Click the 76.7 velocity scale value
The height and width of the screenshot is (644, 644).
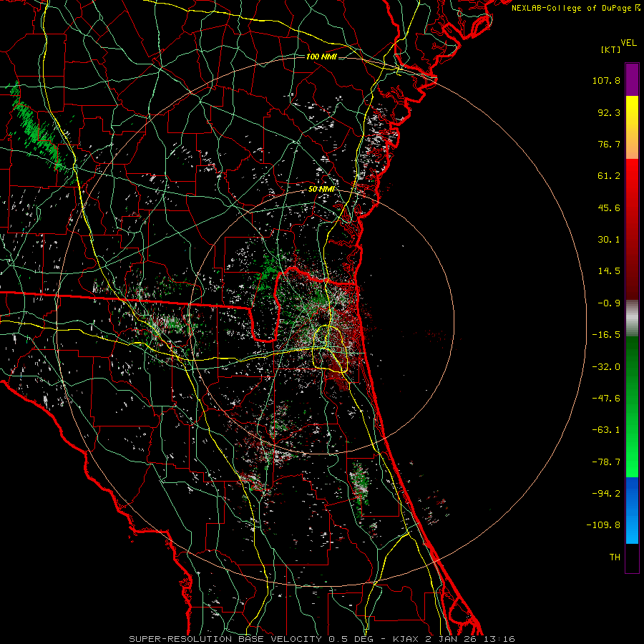coord(609,144)
